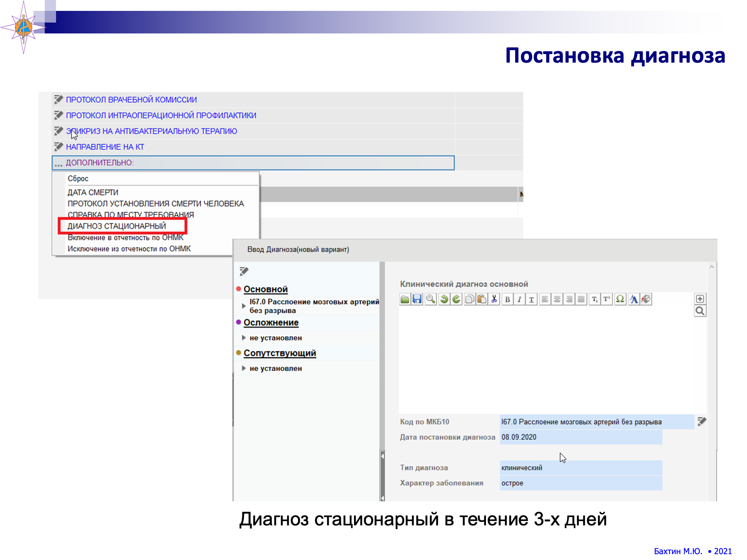Align text left in the editor

(545, 299)
